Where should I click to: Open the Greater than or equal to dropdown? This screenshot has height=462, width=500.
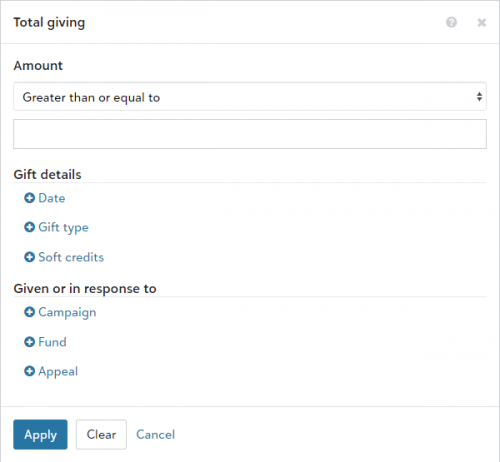click(x=250, y=97)
